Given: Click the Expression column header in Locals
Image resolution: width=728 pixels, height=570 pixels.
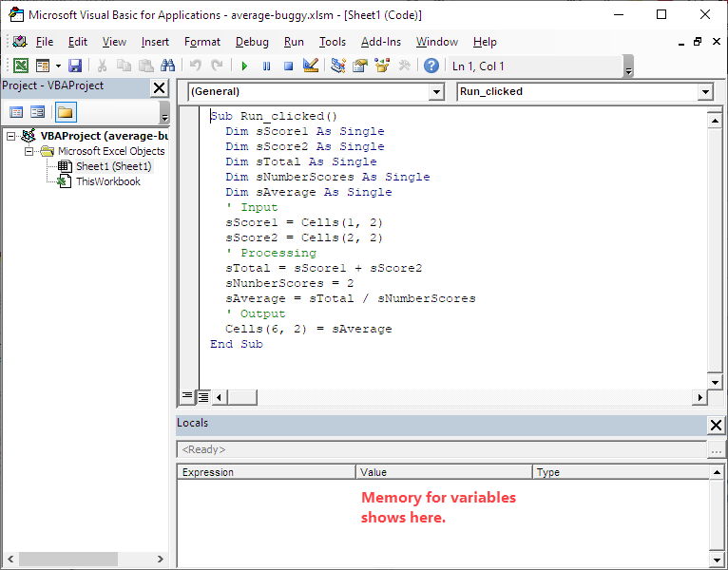Looking at the screenshot, I should [266, 472].
